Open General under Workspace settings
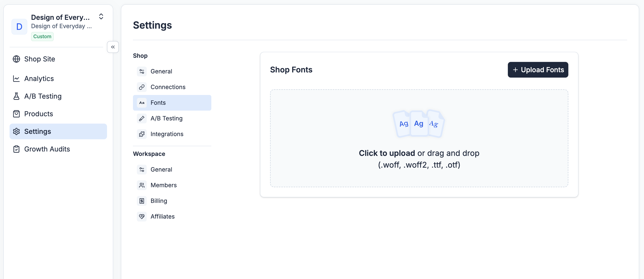Image resolution: width=644 pixels, height=279 pixels. pos(161,170)
